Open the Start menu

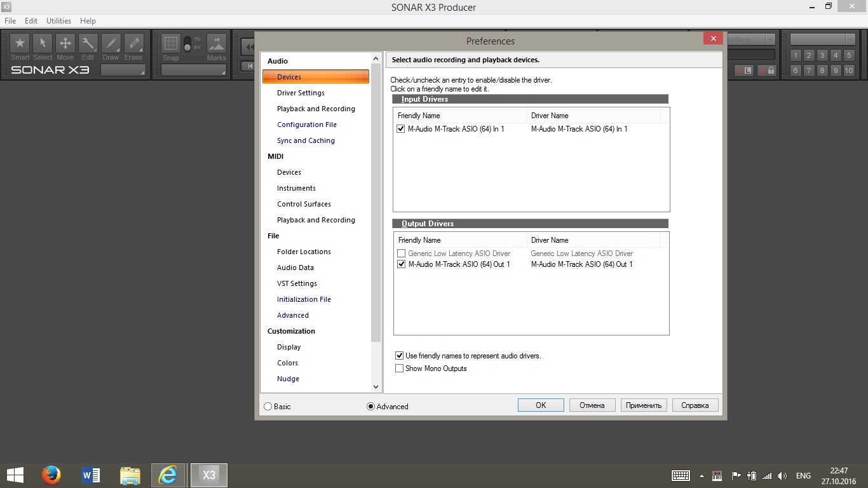coord(15,475)
